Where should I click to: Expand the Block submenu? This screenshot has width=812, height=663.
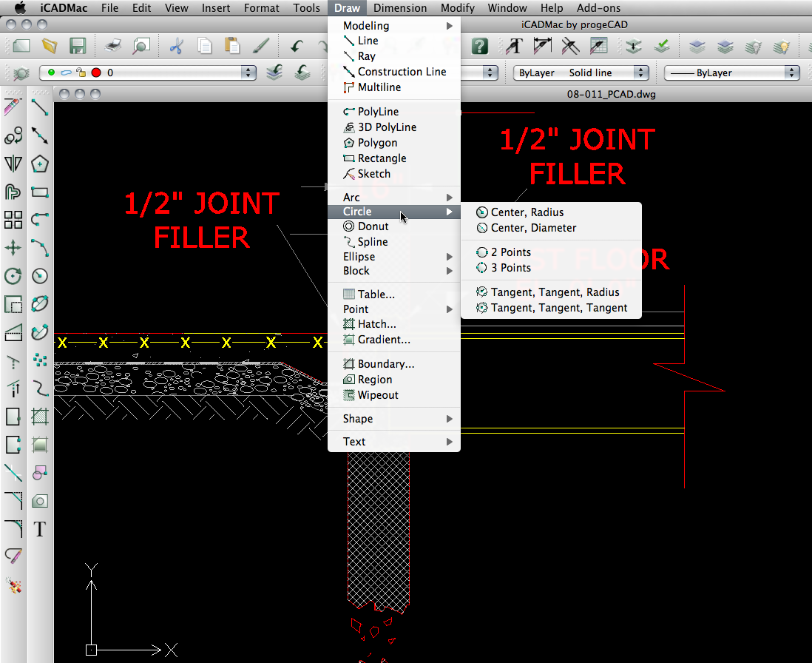pos(394,271)
